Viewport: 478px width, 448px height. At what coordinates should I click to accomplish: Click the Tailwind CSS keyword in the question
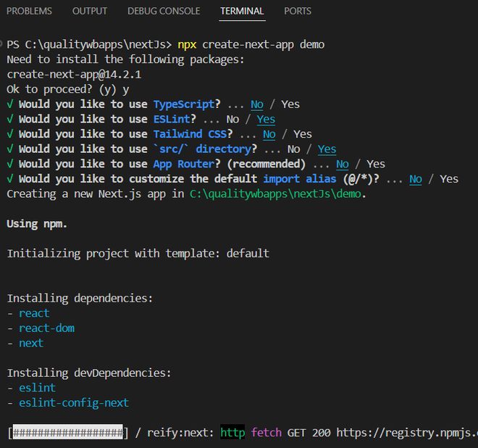click(190, 135)
